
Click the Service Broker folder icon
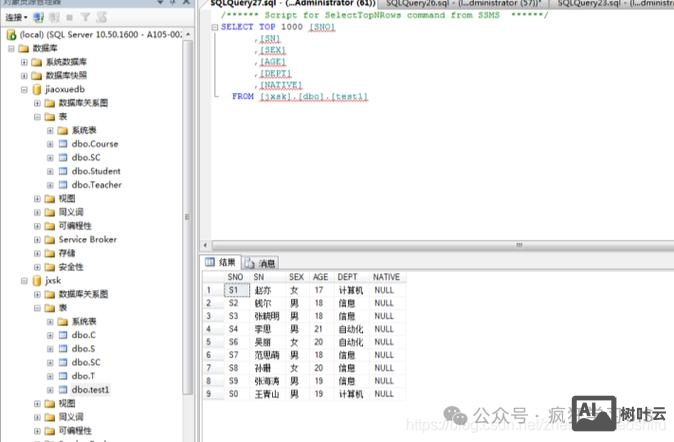pyautogui.click(x=51, y=240)
